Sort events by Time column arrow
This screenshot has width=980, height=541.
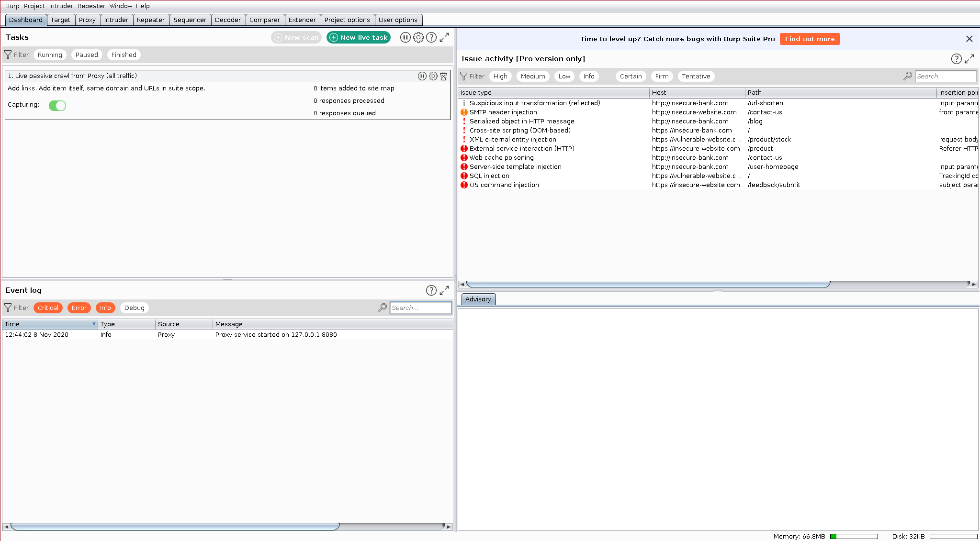pyautogui.click(x=94, y=324)
